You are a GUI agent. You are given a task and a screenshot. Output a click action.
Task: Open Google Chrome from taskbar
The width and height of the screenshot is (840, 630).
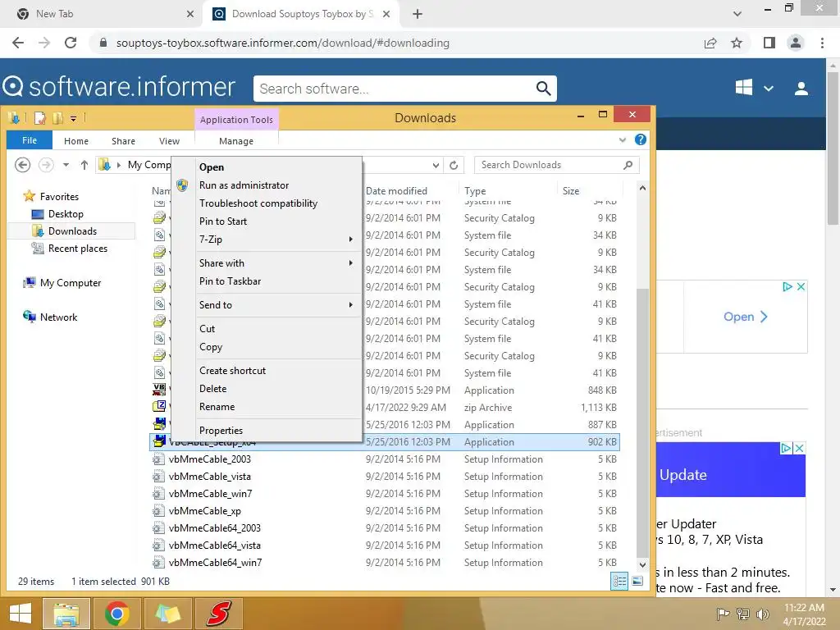coord(117,614)
